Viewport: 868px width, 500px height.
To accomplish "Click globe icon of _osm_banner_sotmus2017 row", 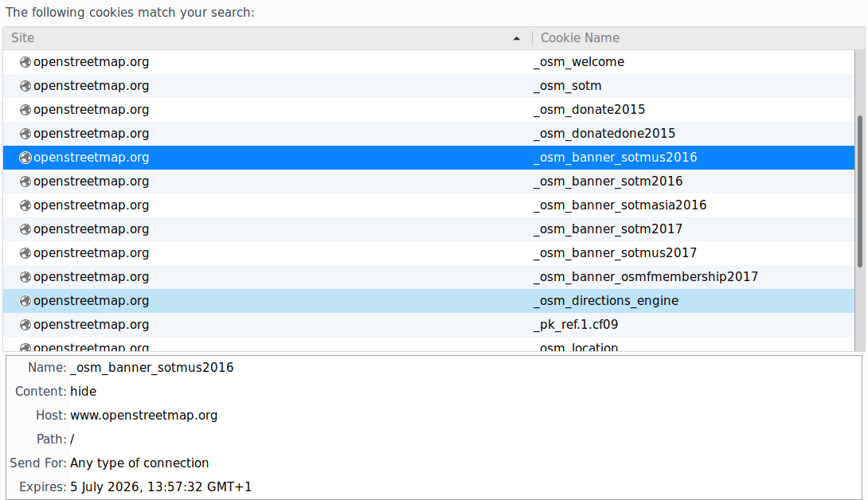I will [x=25, y=252].
